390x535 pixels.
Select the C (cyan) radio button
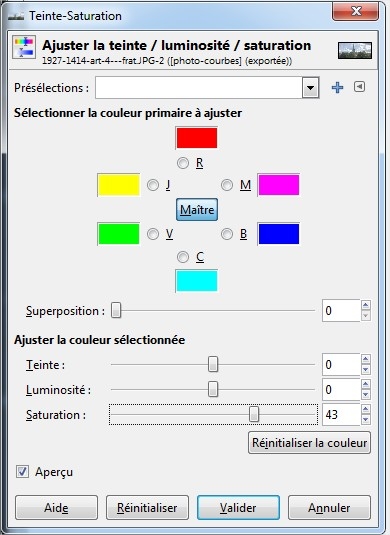183,257
